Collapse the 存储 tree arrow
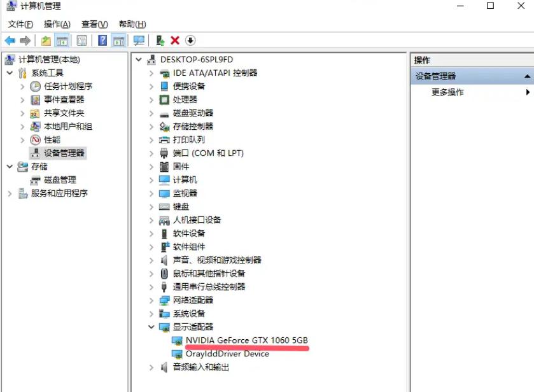The height and width of the screenshot is (392, 534). click(x=10, y=167)
